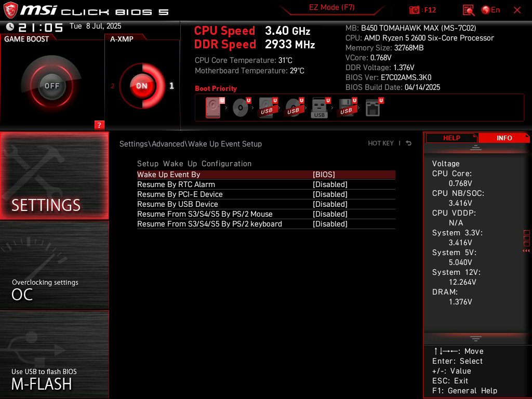Click the info panel top scroll handle
Viewport: 532px width, 399px height.
(x=476, y=147)
